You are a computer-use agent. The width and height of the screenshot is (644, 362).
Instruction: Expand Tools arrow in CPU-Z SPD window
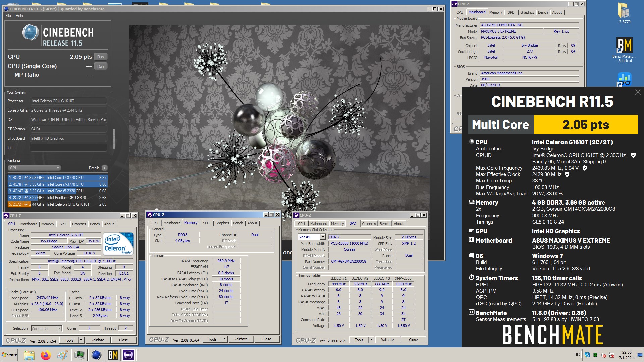tap(371, 340)
